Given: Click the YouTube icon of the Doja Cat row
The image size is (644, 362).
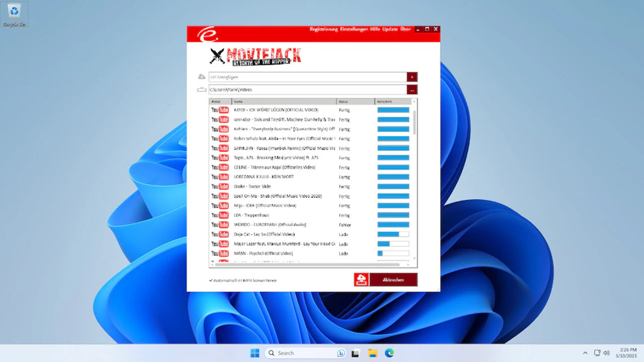Looking at the screenshot, I should [220, 234].
